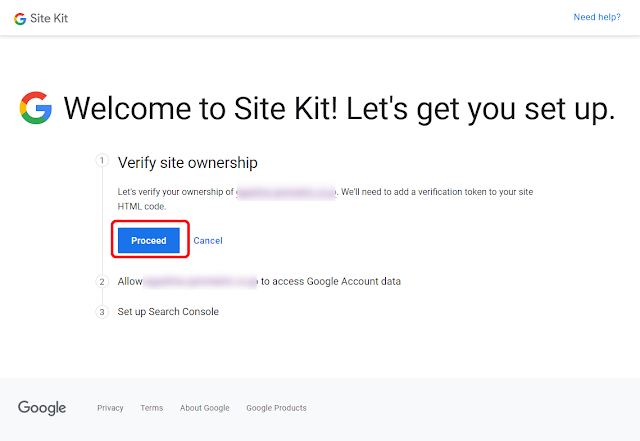The height and width of the screenshot is (441, 640).
Task: Click the blurred site URL in step 1
Action: click(286, 192)
